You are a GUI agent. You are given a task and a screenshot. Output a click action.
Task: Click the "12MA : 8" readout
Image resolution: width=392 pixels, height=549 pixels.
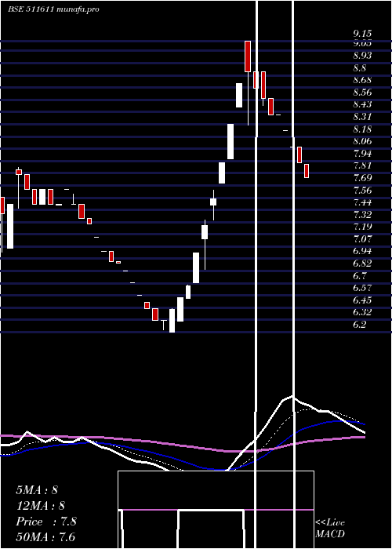coord(40,506)
